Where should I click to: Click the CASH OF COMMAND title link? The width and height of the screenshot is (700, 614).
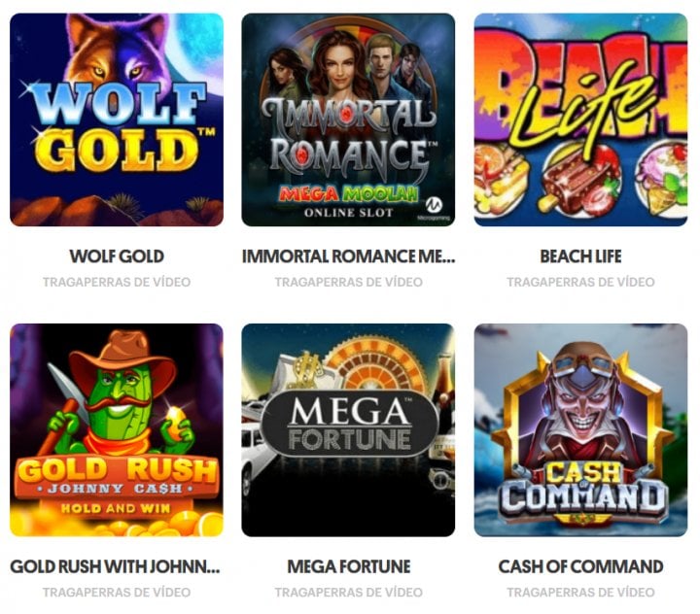(580, 566)
